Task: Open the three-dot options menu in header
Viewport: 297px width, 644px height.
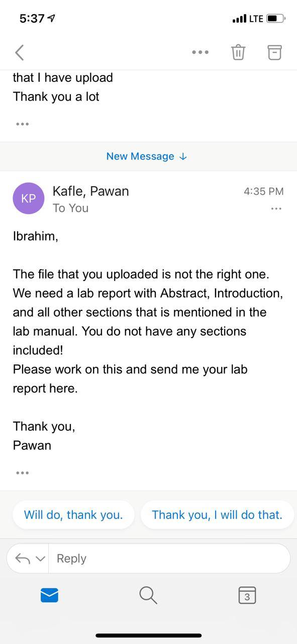Action: [200, 52]
